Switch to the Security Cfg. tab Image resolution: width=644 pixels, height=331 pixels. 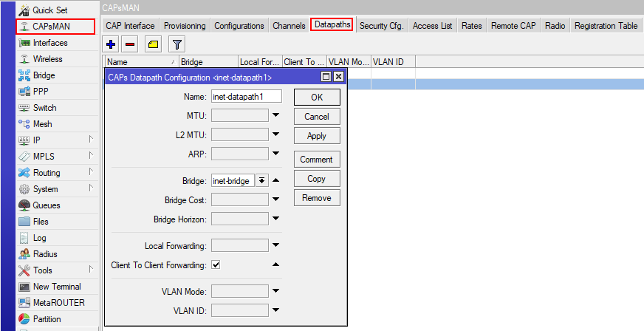[381, 26]
